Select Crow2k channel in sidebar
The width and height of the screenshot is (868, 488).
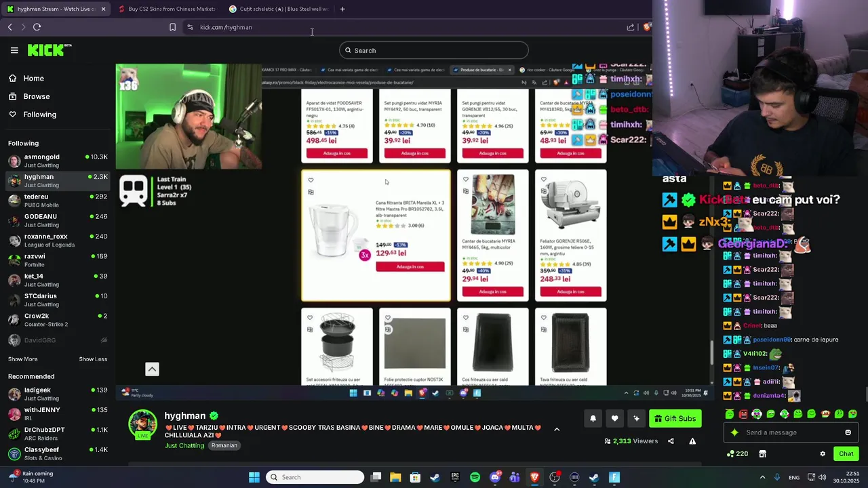click(x=58, y=319)
